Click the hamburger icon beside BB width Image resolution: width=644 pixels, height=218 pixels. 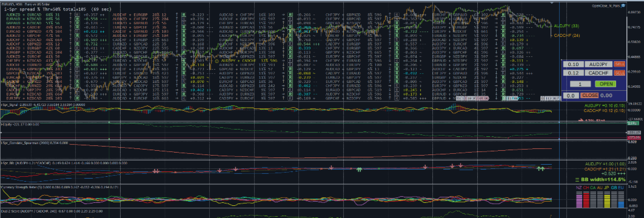click(577, 179)
